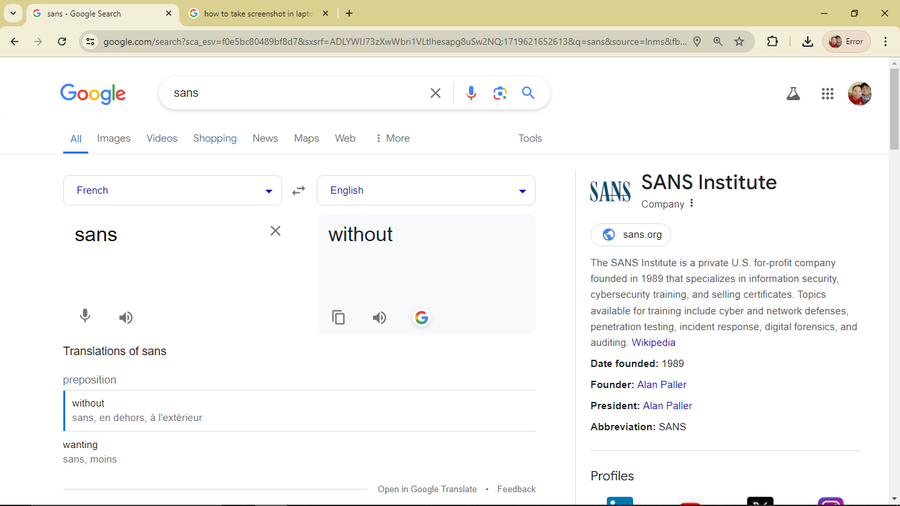Clear the search box with X icon

(x=436, y=93)
